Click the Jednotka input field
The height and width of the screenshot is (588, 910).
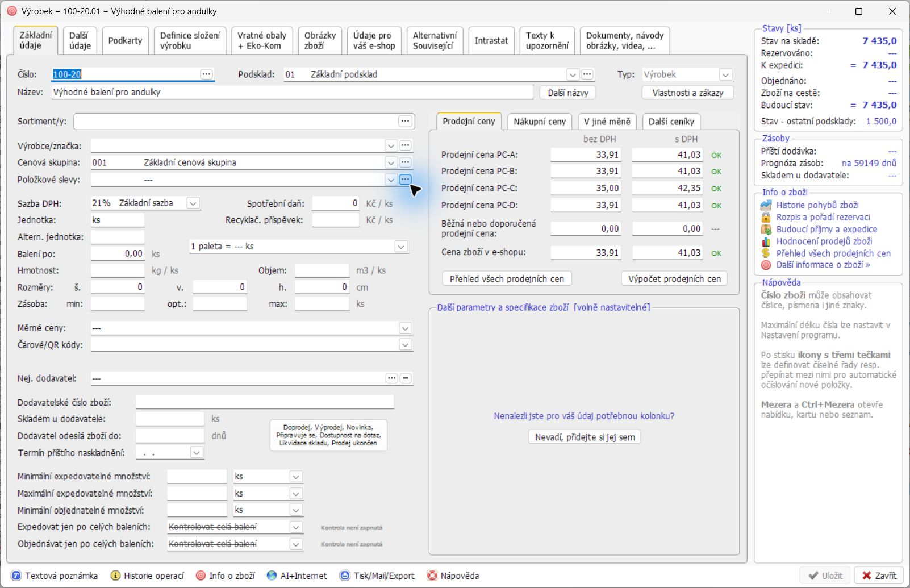pos(118,220)
